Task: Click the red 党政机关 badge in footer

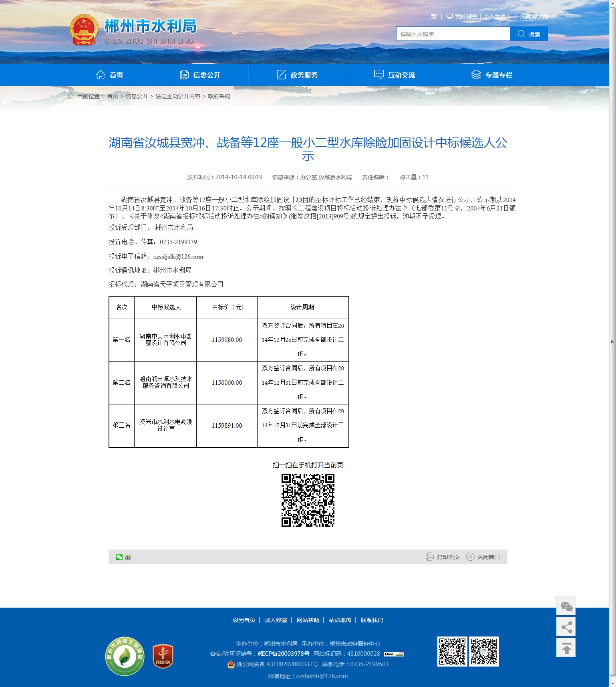Action: 163,657
